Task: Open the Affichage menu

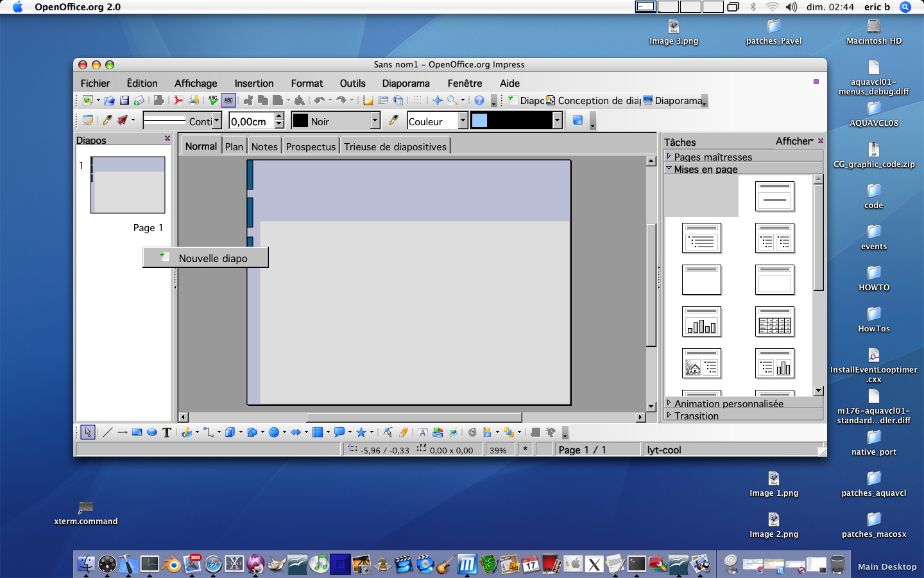Action: pyautogui.click(x=196, y=83)
